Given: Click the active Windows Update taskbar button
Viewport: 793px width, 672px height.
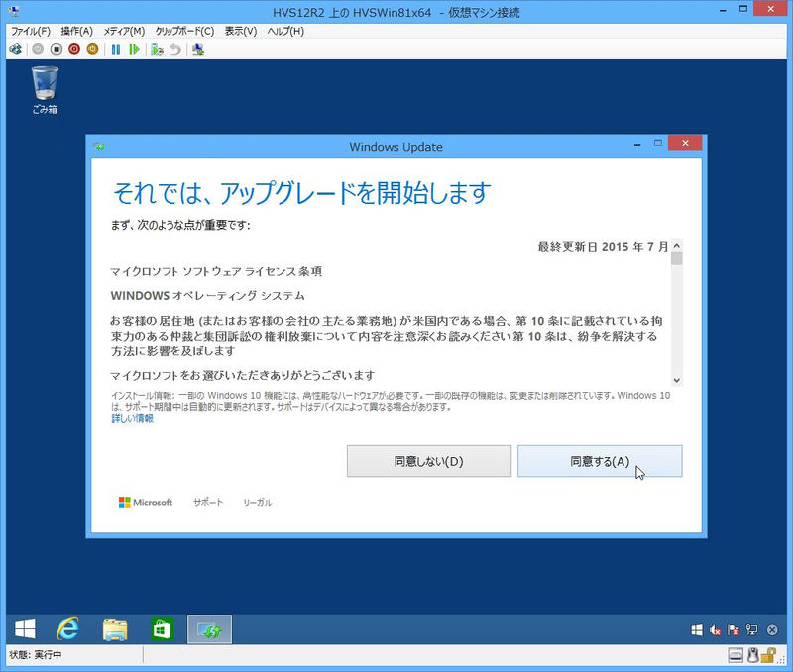Looking at the screenshot, I should click(209, 629).
